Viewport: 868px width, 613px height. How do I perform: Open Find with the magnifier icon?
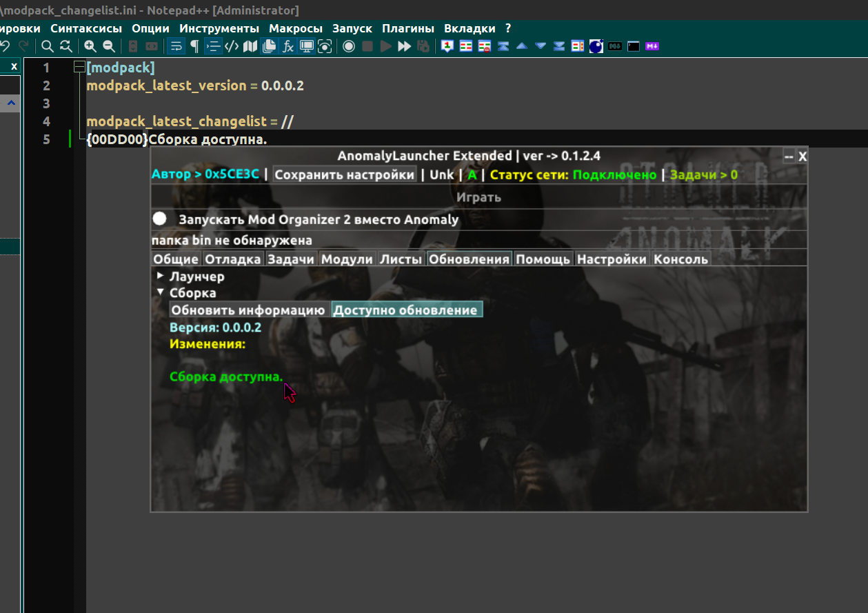click(47, 46)
